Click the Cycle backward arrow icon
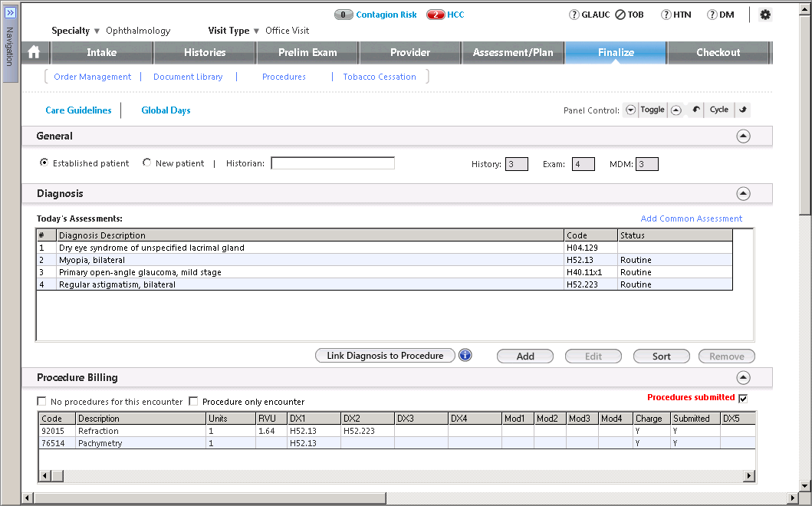Viewport: 812px width, 506px height. (x=696, y=110)
